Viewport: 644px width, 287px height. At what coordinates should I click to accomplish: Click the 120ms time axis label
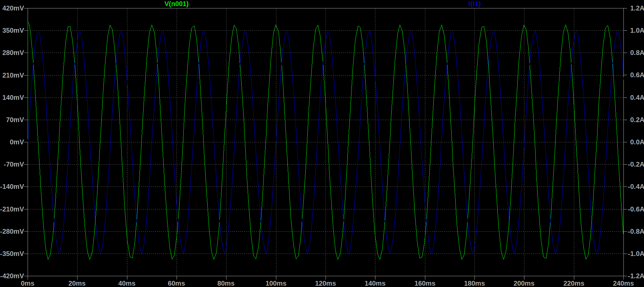[x=325, y=283]
